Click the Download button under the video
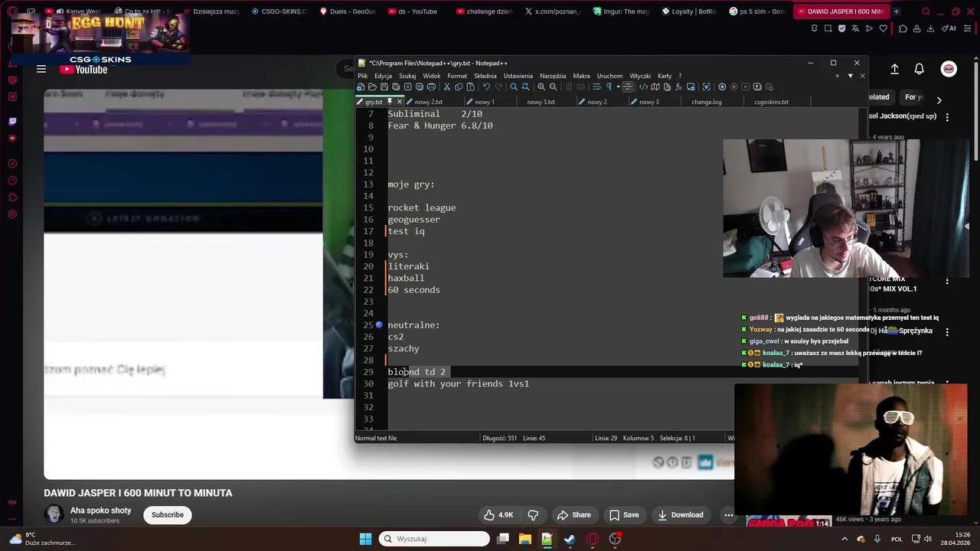Viewport: 980px width, 551px height. pyautogui.click(x=680, y=515)
